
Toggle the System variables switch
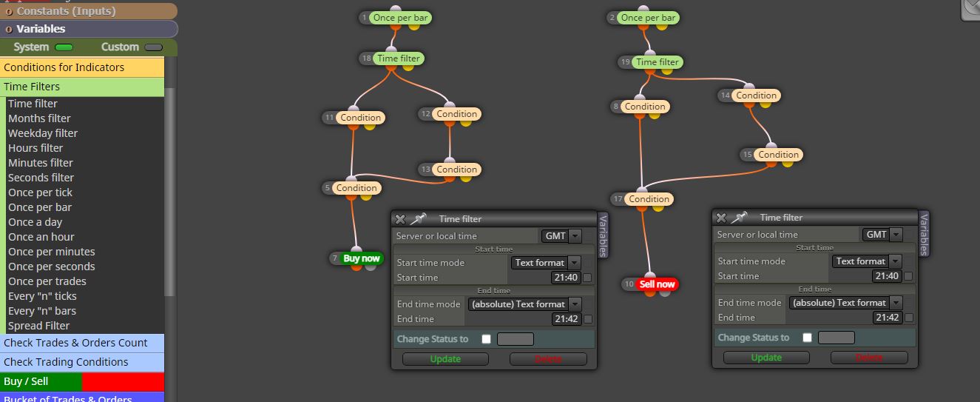coord(64,47)
